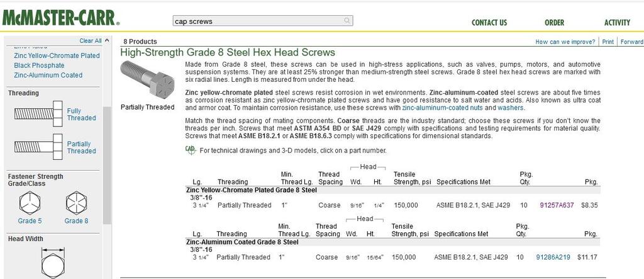
Task: Click the CAD icon
Action: point(190,150)
